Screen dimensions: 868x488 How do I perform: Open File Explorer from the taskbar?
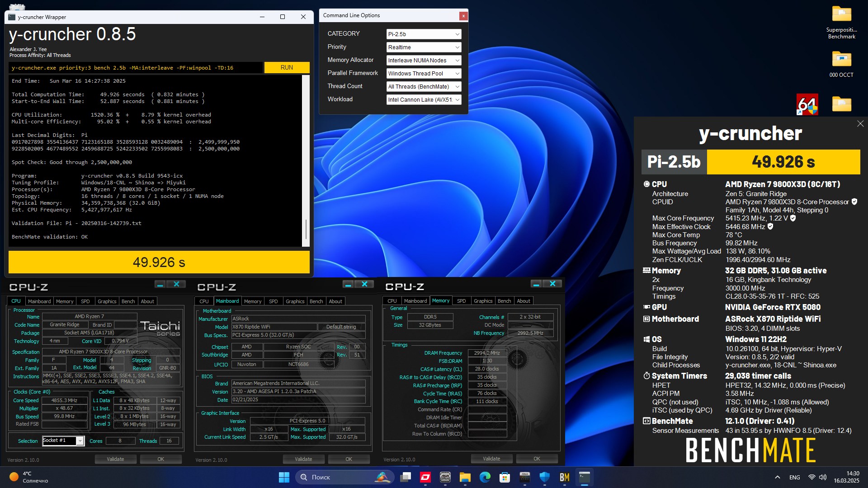[x=465, y=477]
